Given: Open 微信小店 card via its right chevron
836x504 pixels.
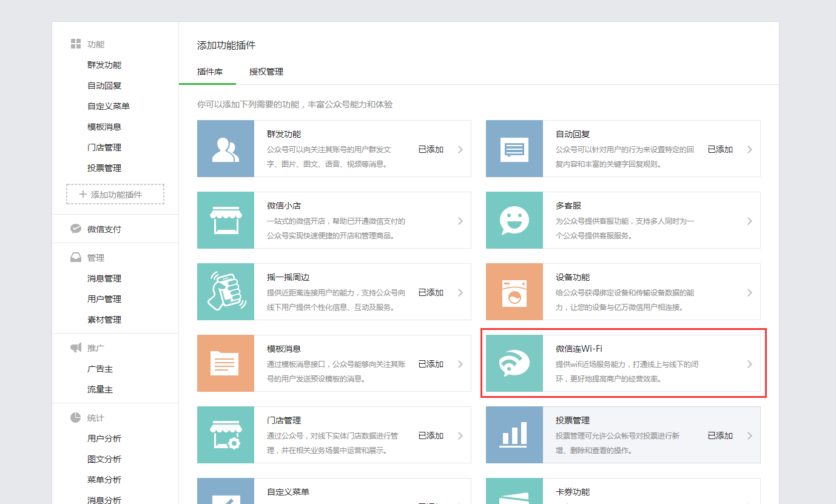Looking at the screenshot, I should [x=460, y=221].
